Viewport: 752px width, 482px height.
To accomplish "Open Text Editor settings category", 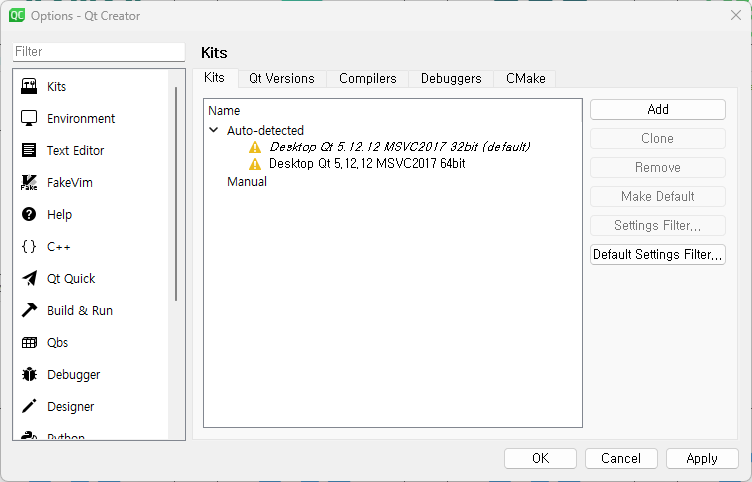I will point(75,151).
